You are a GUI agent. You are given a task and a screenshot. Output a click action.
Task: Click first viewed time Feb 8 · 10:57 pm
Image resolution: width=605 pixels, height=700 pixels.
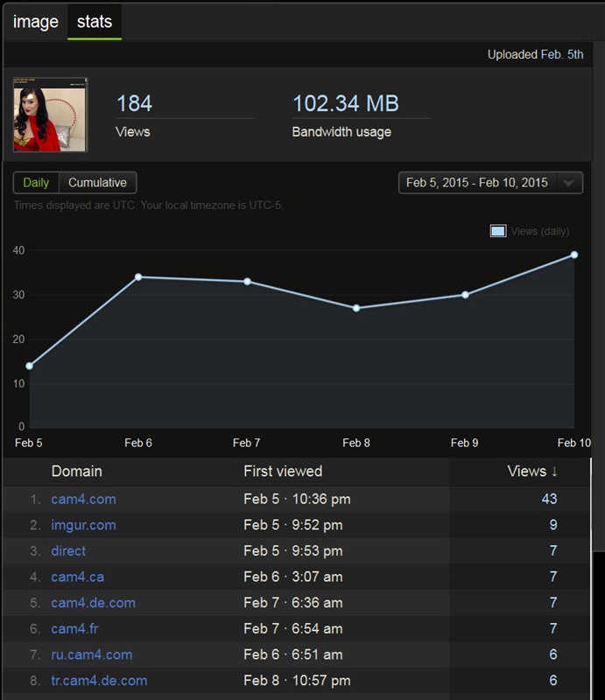pyautogui.click(x=297, y=681)
